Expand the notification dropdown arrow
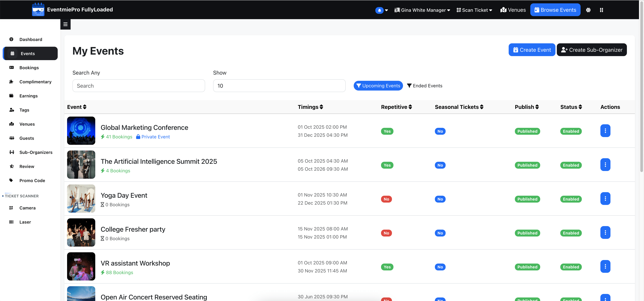The image size is (644, 301). 386,10
